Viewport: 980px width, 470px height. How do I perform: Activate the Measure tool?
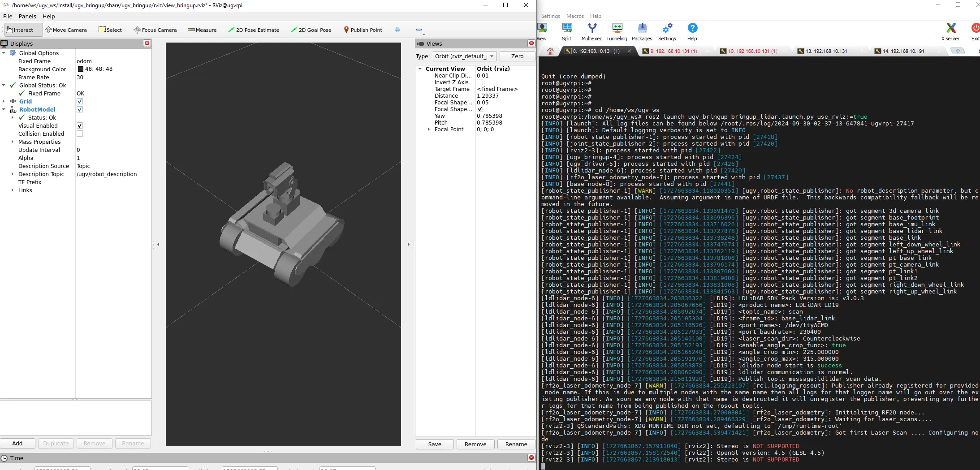[x=202, y=30]
